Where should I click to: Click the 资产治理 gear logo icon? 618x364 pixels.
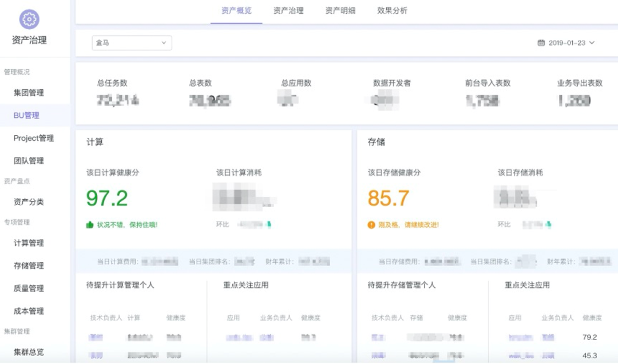tap(29, 19)
